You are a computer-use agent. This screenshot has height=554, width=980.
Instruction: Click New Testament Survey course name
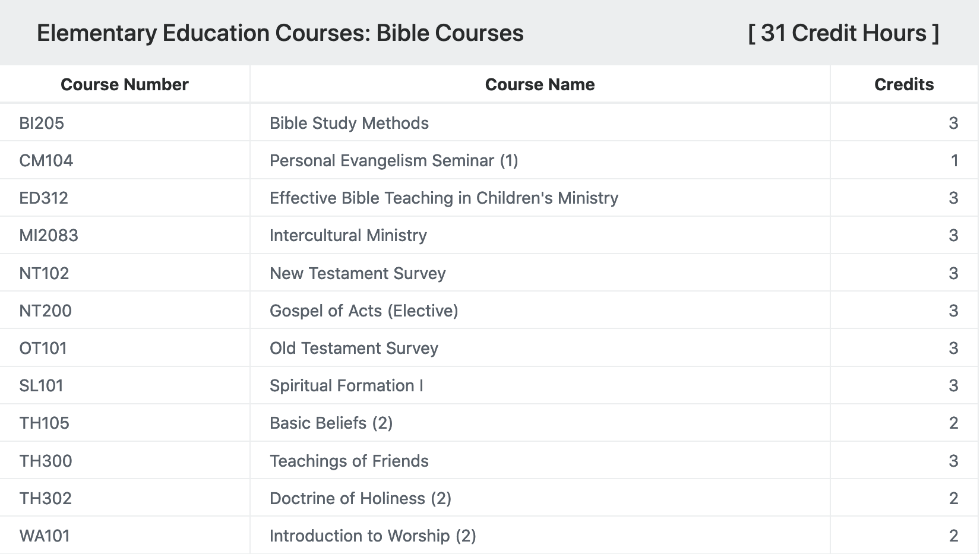358,273
